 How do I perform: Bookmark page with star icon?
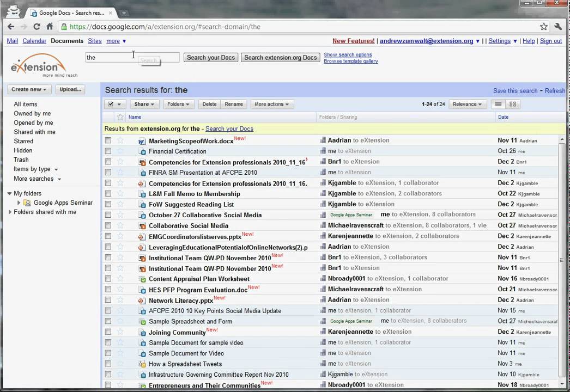[543, 27]
